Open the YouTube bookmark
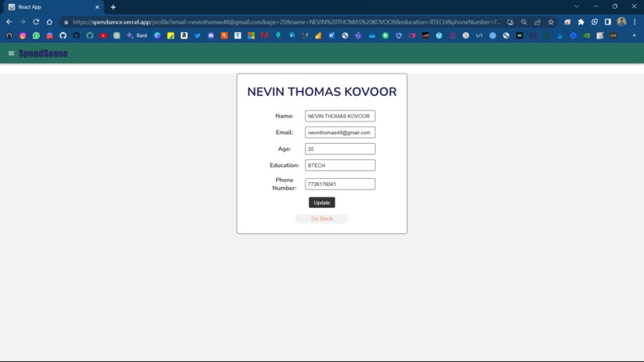644x362 pixels. click(x=103, y=36)
